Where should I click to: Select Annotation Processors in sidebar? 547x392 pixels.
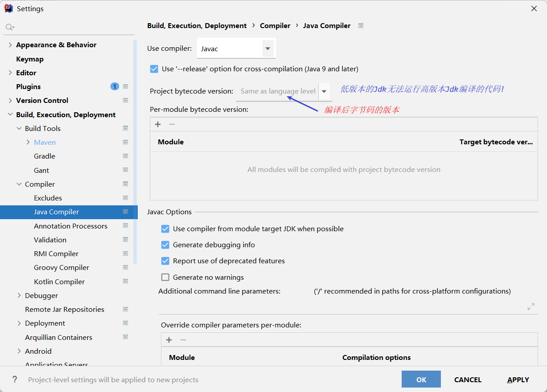pos(70,226)
